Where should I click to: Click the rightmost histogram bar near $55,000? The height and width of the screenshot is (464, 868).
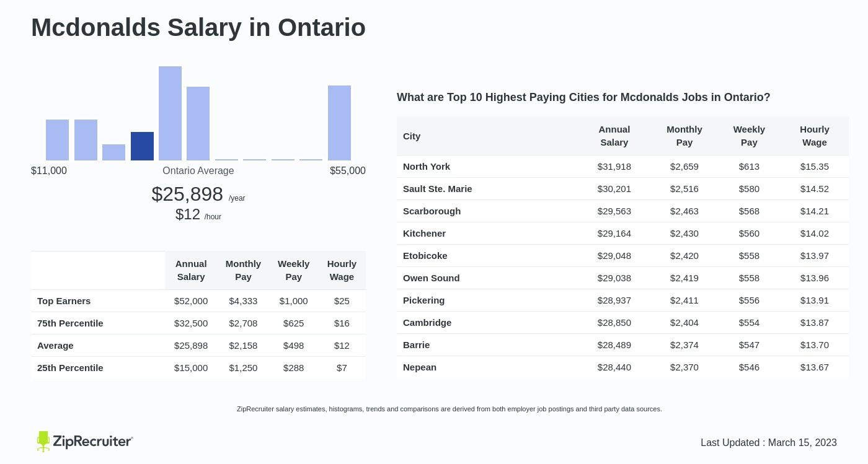tap(339, 123)
